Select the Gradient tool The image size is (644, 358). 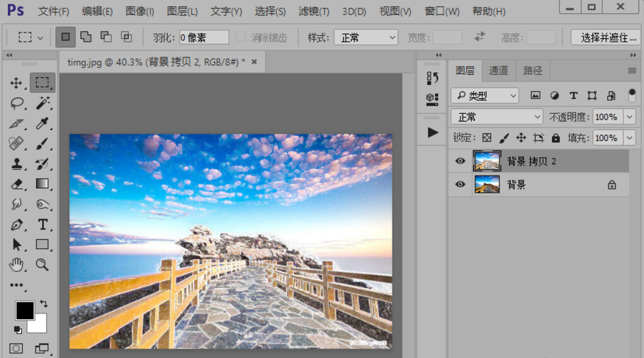[42, 184]
